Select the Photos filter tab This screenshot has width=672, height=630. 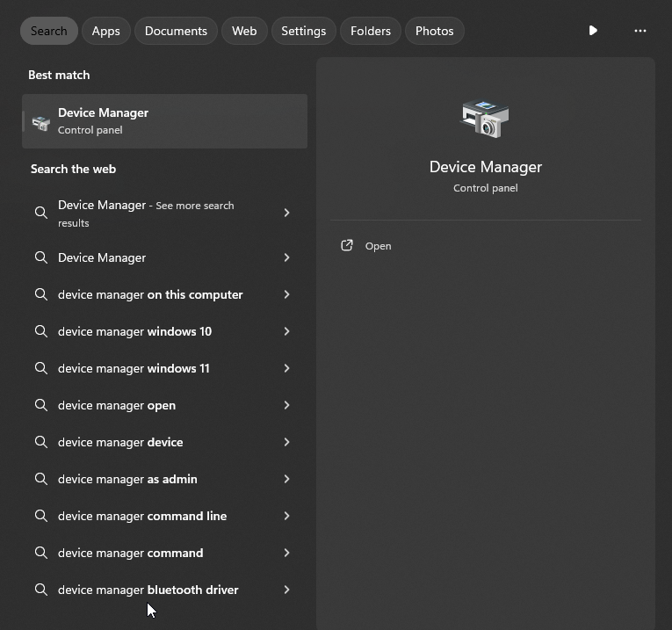point(434,31)
